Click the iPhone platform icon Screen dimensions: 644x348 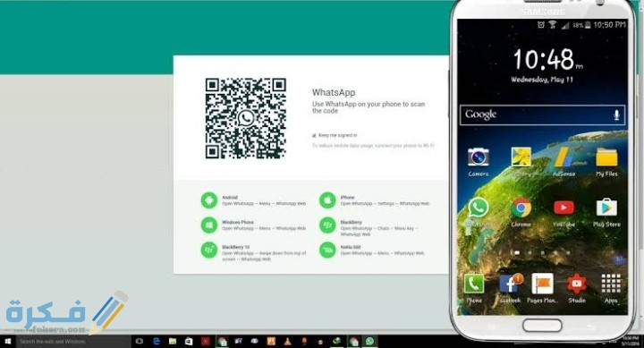click(x=327, y=200)
